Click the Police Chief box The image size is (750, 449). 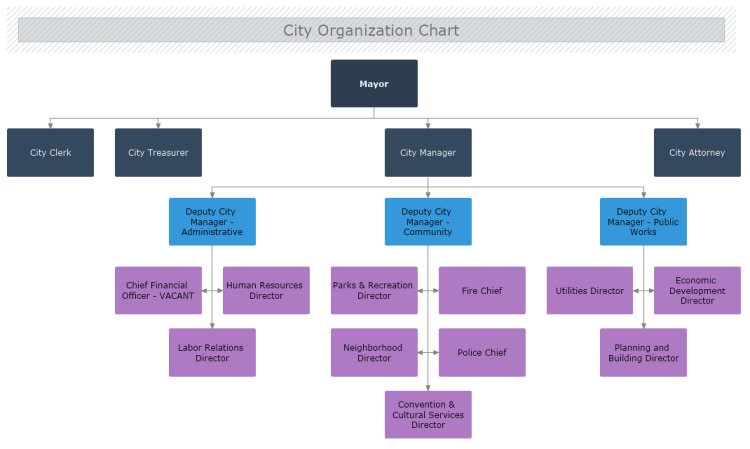[482, 352]
